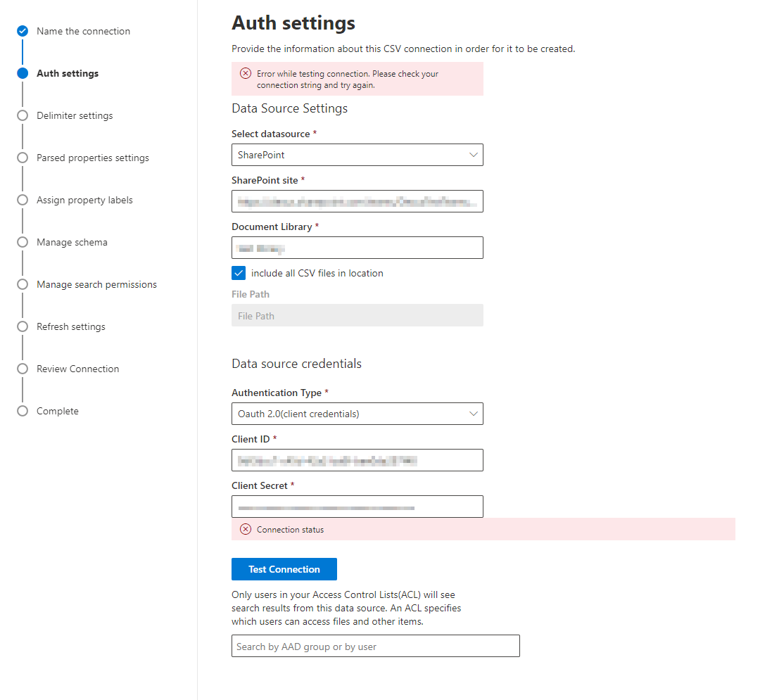Click the Search by AAD group or by user field
The width and height of the screenshot is (772, 700).
tap(375, 646)
